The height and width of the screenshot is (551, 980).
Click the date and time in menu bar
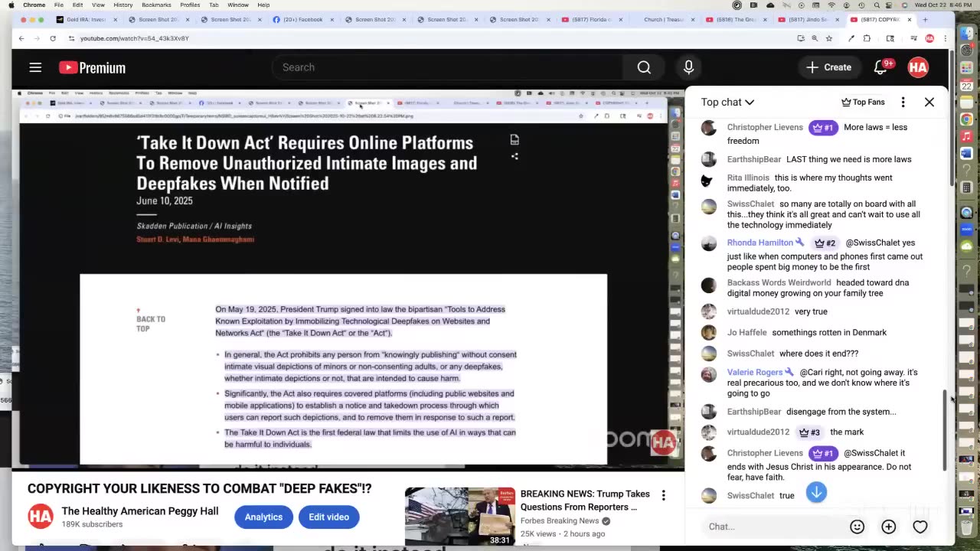click(x=943, y=5)
